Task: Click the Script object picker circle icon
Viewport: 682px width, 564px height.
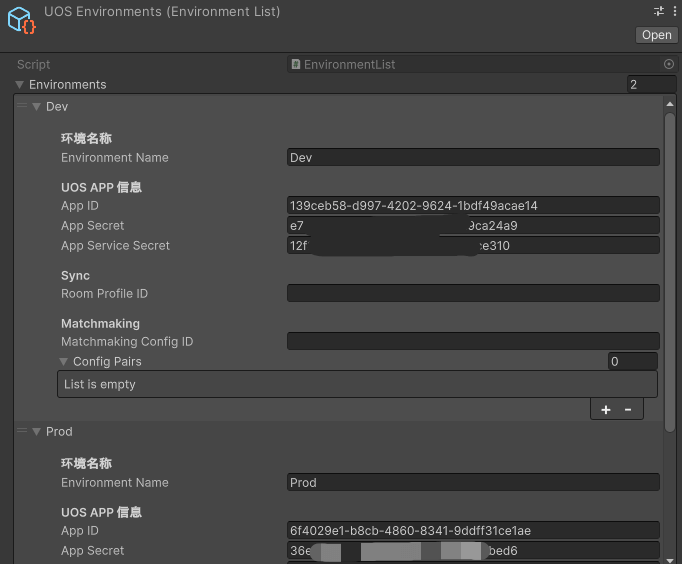Action: pyautogui.click(x=669, y=64)
